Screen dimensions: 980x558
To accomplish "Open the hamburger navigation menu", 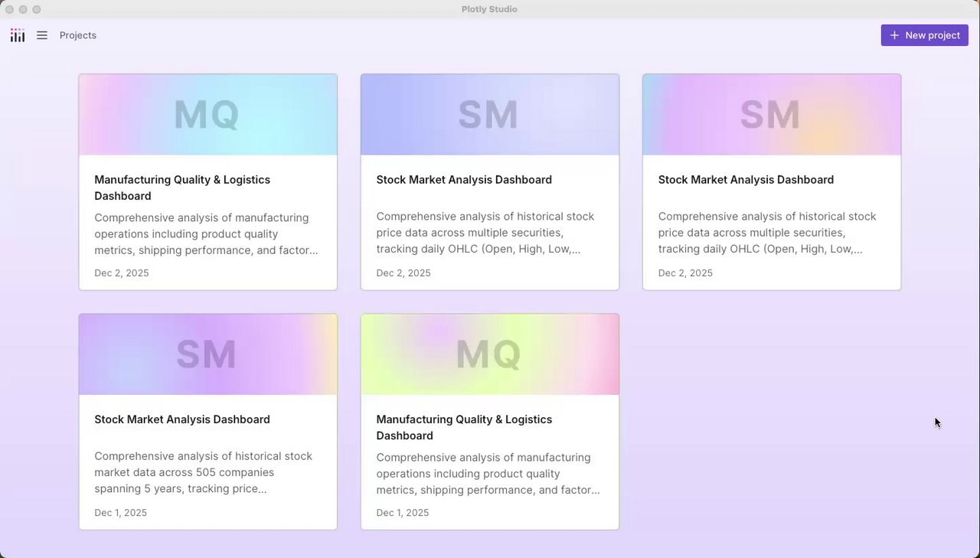I will (42, 35).
